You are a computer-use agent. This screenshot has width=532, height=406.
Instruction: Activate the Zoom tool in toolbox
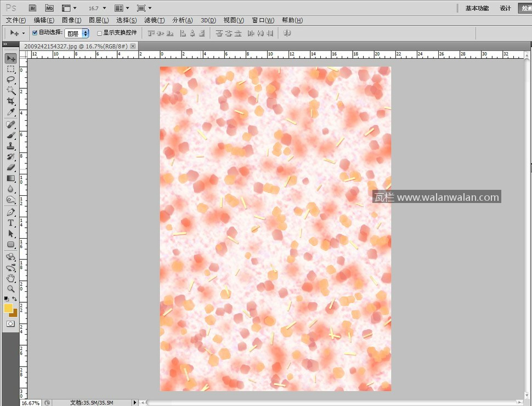(10, 289)
